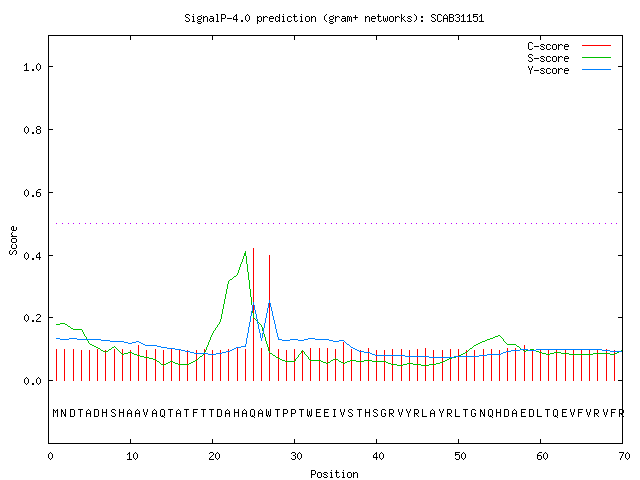This screenshot has width=640, height=480.
Task: Click the dotted magenta threshold line
Action: pyautogui.click(x=337, y=223)
